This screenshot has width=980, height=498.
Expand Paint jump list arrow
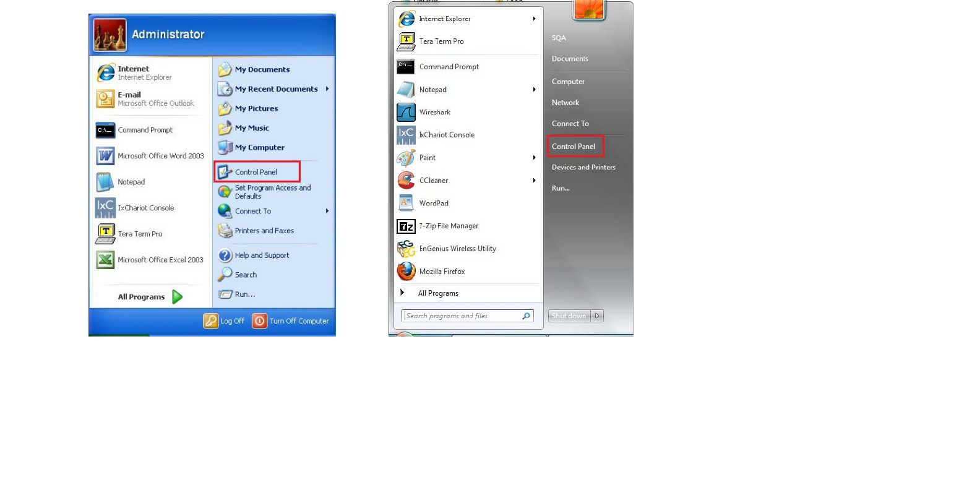click(534, 158)
